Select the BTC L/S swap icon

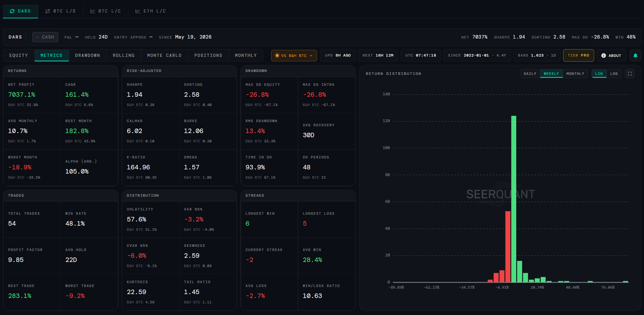[x=48, y=11]
